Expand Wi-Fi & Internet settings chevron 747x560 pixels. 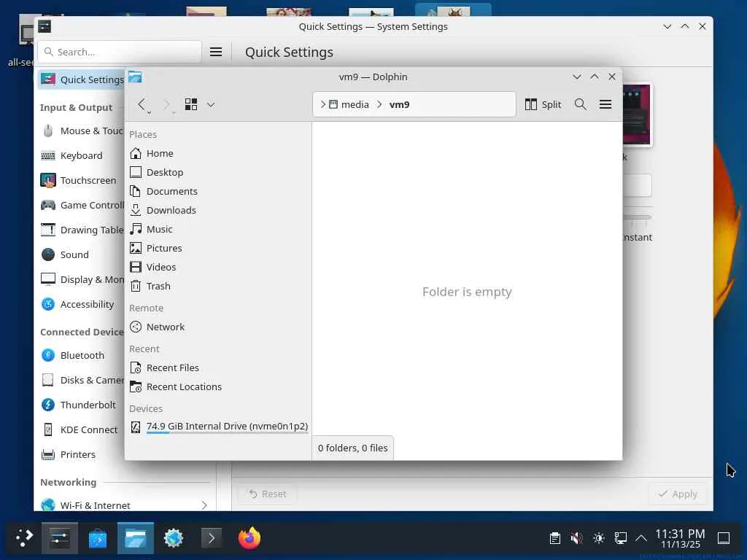coord(204,505)
